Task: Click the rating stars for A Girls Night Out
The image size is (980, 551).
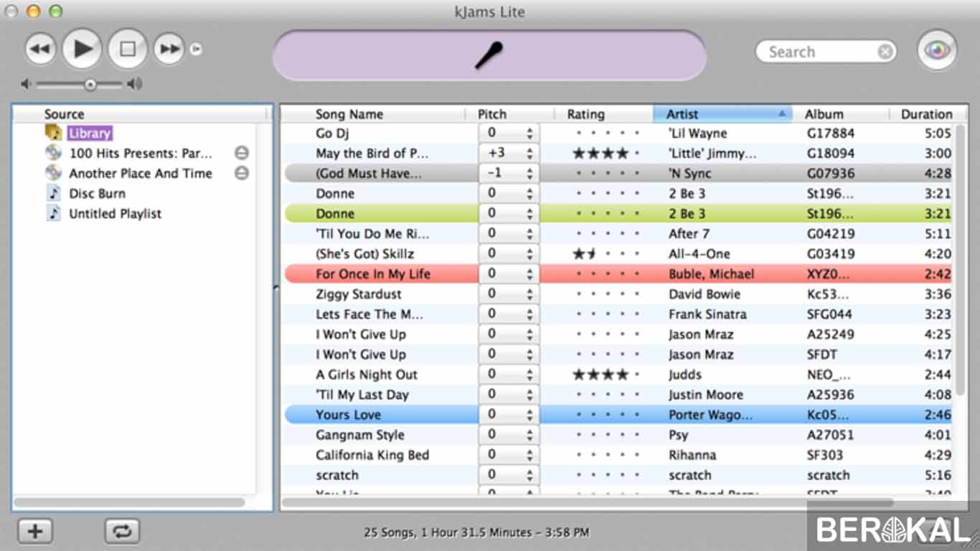Action: click(x=606, y=375)
